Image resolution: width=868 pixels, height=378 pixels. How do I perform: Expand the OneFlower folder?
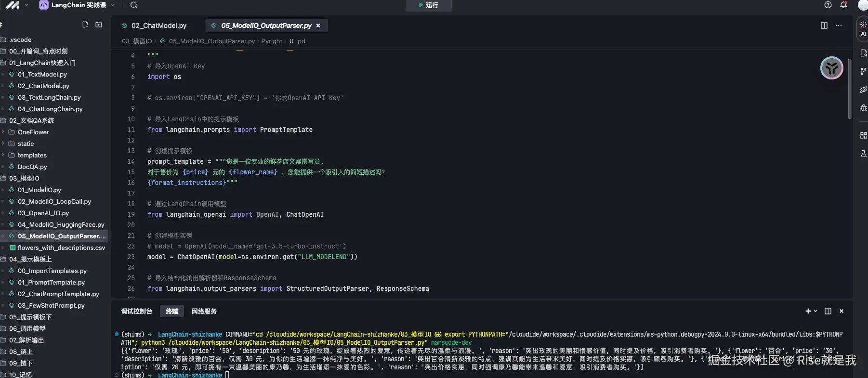[33, 132]
